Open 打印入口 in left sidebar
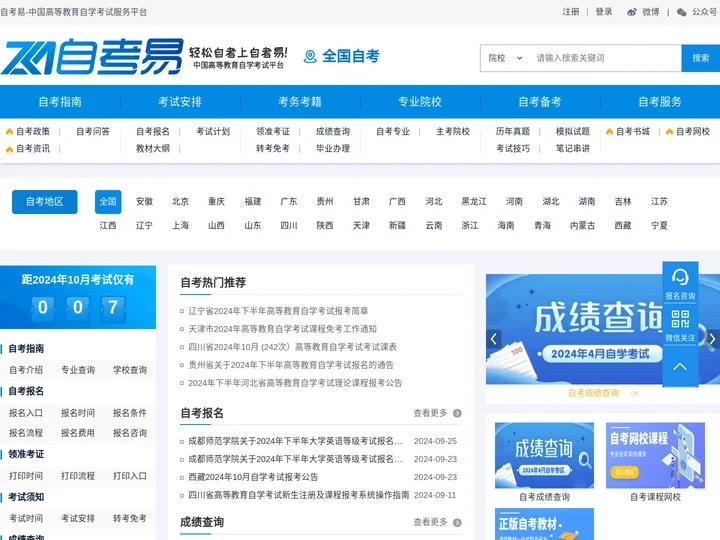The height and width of the screenshot is (540, 720). point(130,476)
